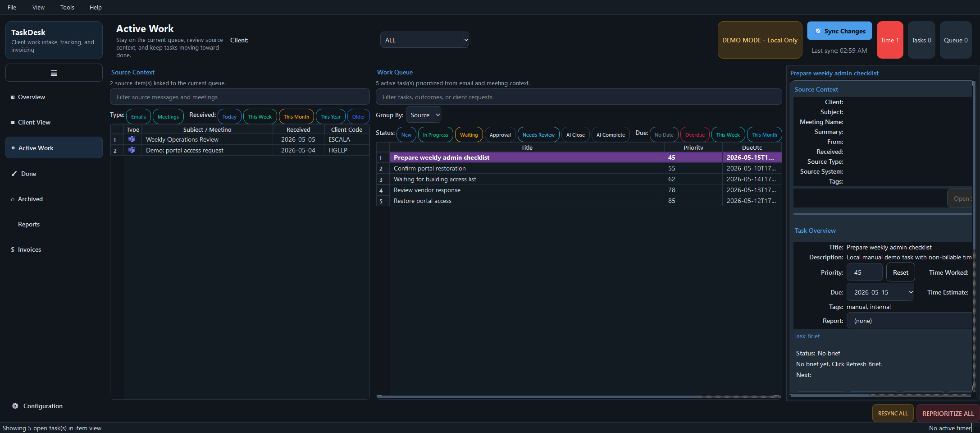Click the Filter source messages input field

coord(240,97)
